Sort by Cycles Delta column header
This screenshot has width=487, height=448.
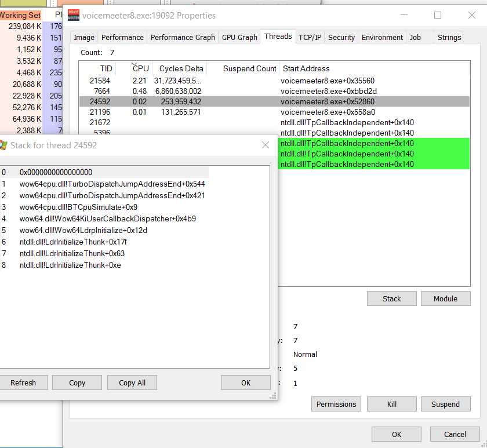(181, 68)
